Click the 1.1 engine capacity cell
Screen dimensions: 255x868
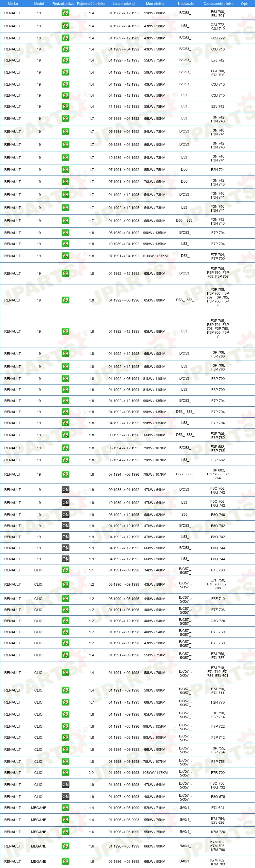coord(91,570)
